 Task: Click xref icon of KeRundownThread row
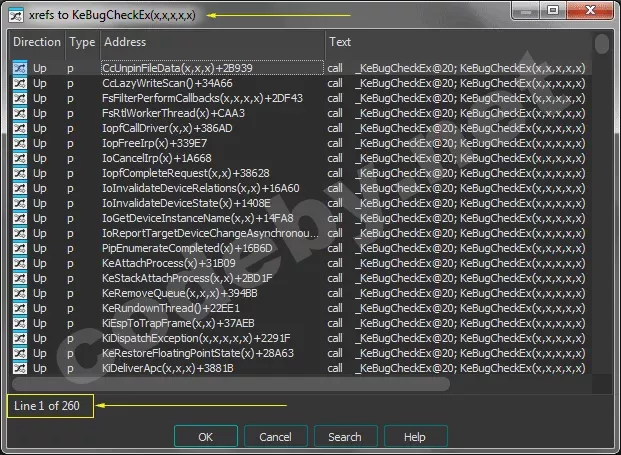pyautogui.click(x=20, y=308)
